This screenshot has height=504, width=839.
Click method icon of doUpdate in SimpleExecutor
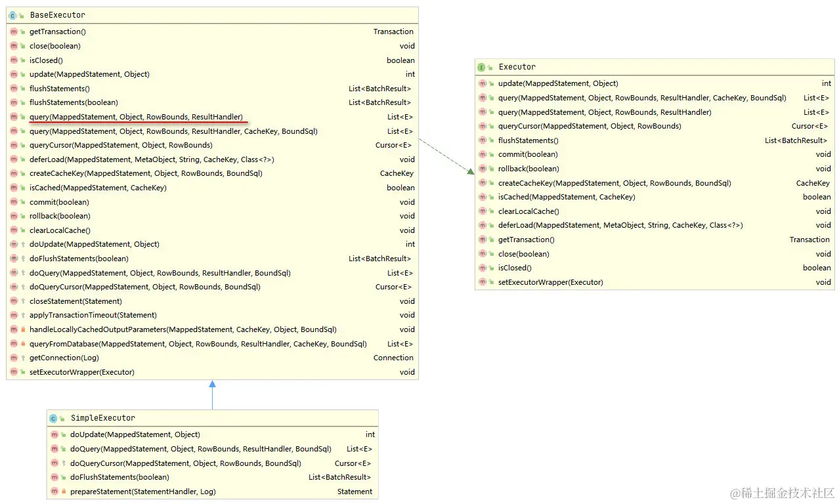54,434
